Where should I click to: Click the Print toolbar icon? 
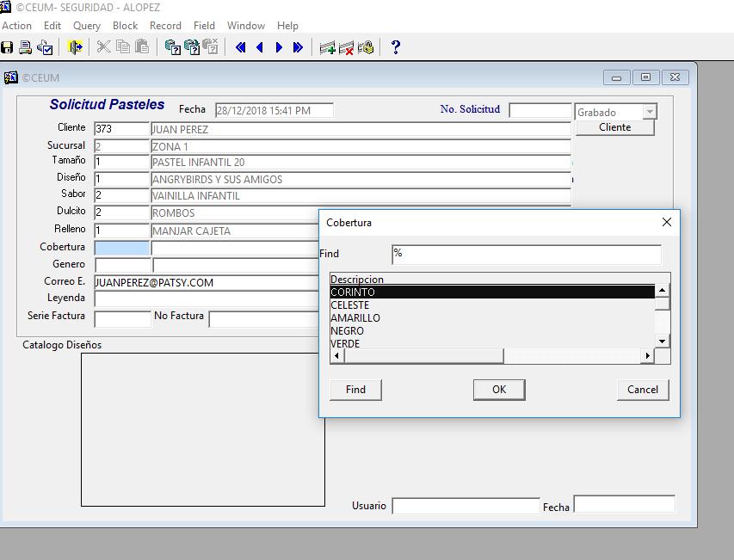coord(25,47)
